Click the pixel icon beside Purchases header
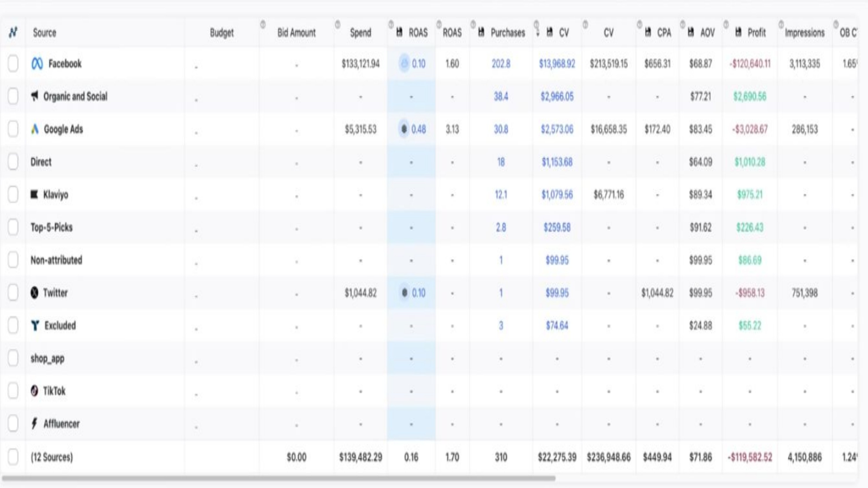Screen dimensions: 868x488 pyautogui.click(x=481, y=32)
